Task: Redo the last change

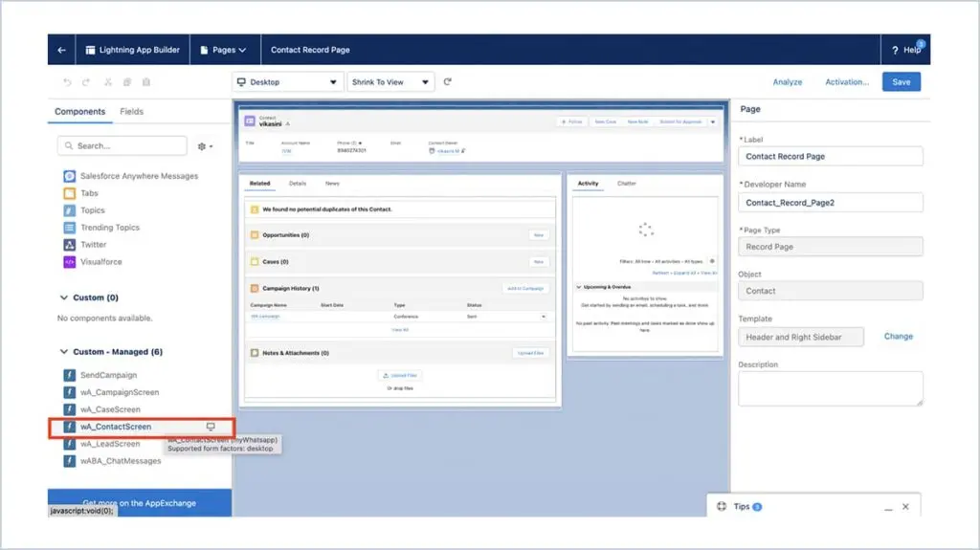Action: pos(86,82)
